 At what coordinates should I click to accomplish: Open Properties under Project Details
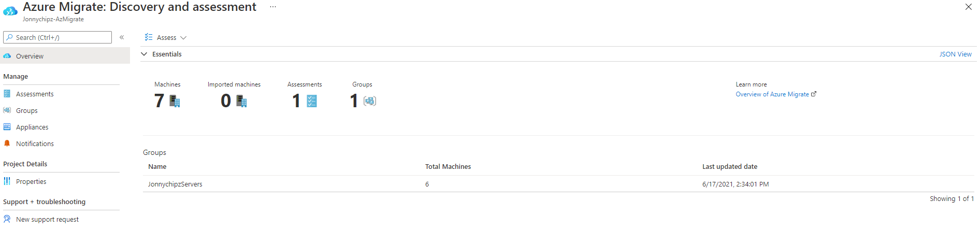click(31, 181)
